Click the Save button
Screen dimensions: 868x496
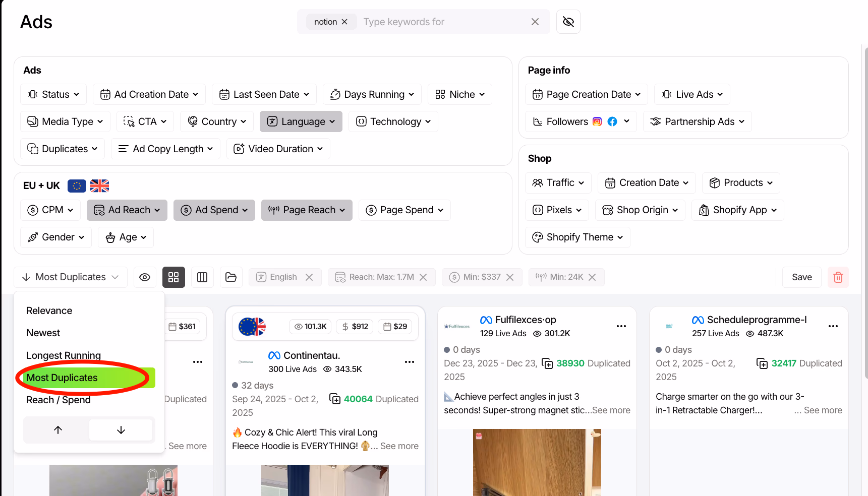802,277
